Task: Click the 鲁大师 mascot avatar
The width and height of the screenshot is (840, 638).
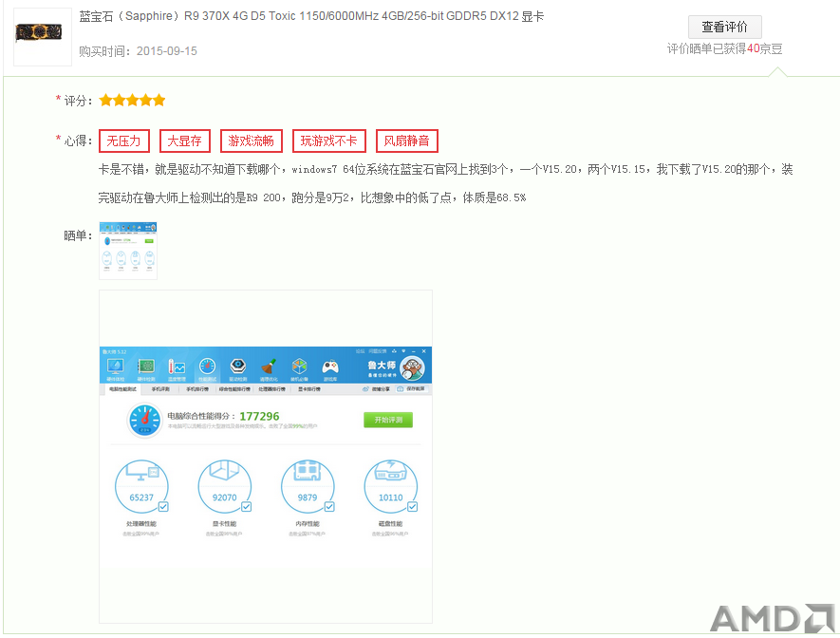Action: coord(413,368)
